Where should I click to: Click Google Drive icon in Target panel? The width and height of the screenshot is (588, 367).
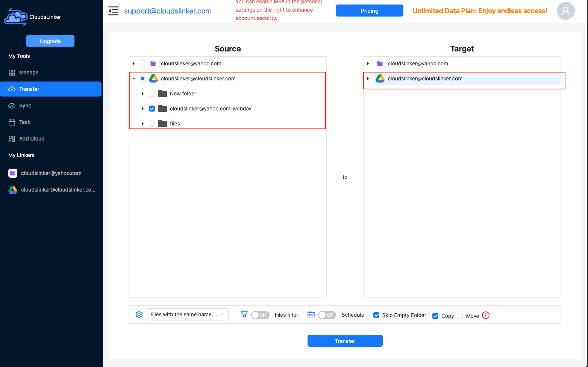pyautogui.click(x=380, y=79)
